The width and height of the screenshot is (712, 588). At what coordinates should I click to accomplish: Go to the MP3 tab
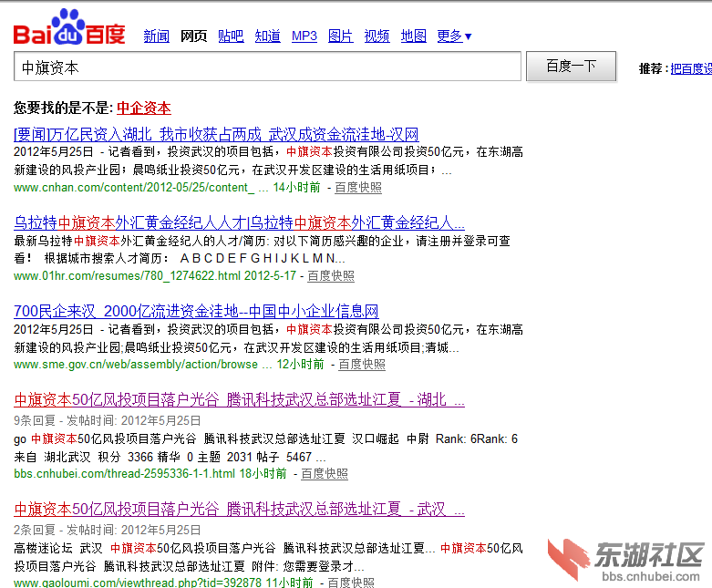coord(304,36)
